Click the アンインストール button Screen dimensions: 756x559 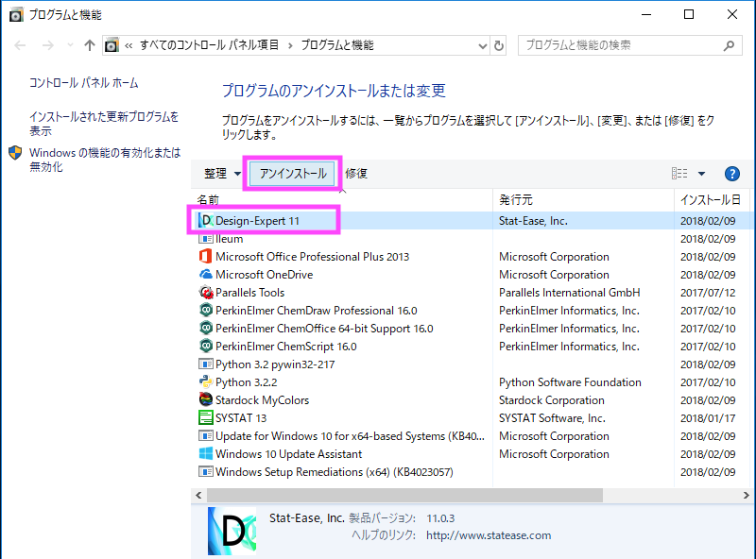point(293,174)
